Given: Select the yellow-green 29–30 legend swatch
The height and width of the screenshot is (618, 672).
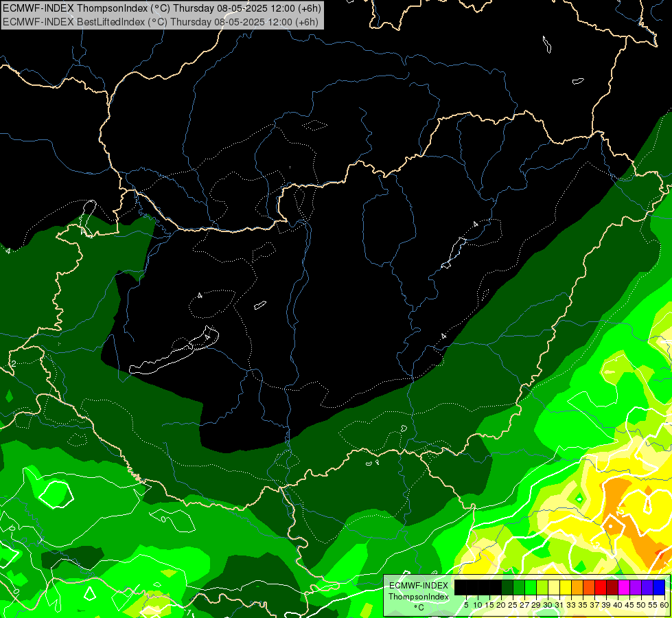Looking at the screenshot, I should tap(542, 587).
